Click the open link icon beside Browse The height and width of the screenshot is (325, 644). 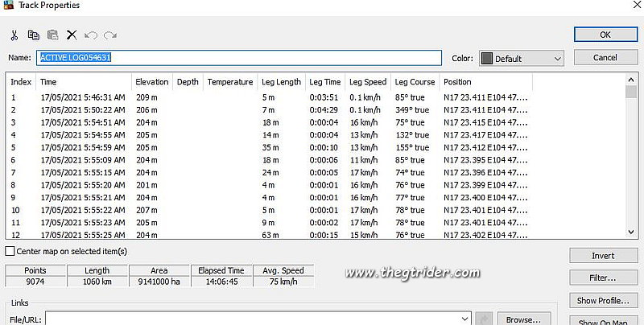(x=484, y=319)
